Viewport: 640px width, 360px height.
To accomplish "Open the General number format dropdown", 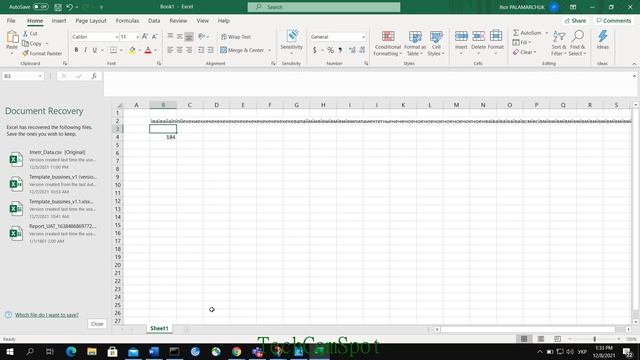I will click(x=363, y=37).
